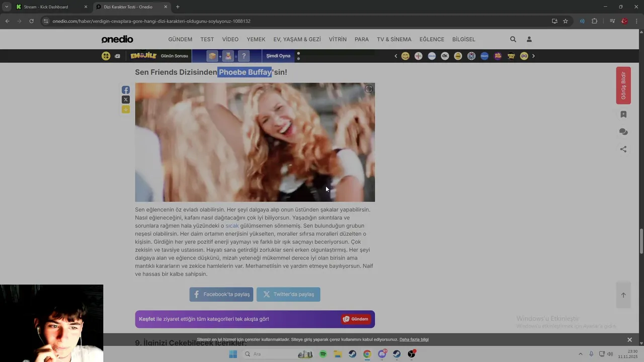The height and width of the screenshot is (362, 644).
Task: Click Twitter'da paylaş button
Action: (288, 294)
